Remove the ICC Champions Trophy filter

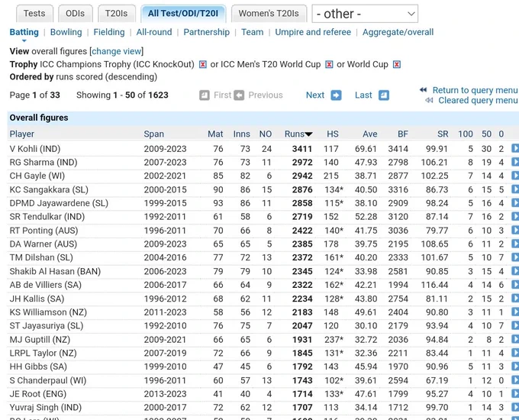[202, 64]
